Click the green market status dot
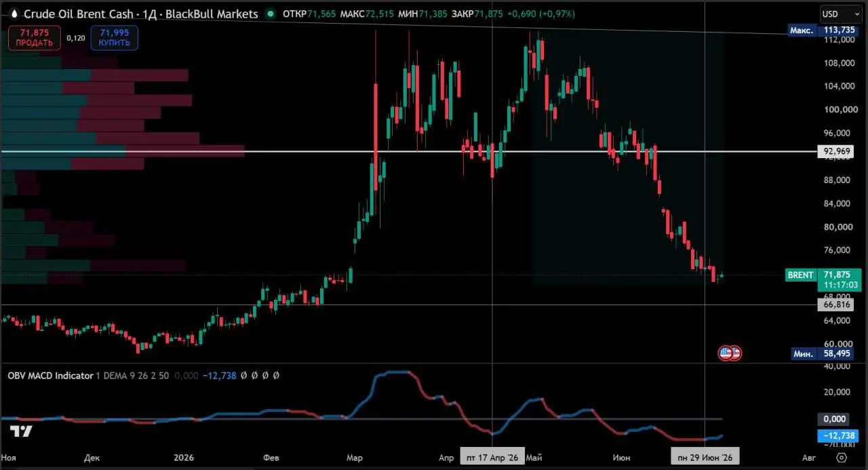Image resolution: width=868 pixels, height=470 pixels. [271, 14]
